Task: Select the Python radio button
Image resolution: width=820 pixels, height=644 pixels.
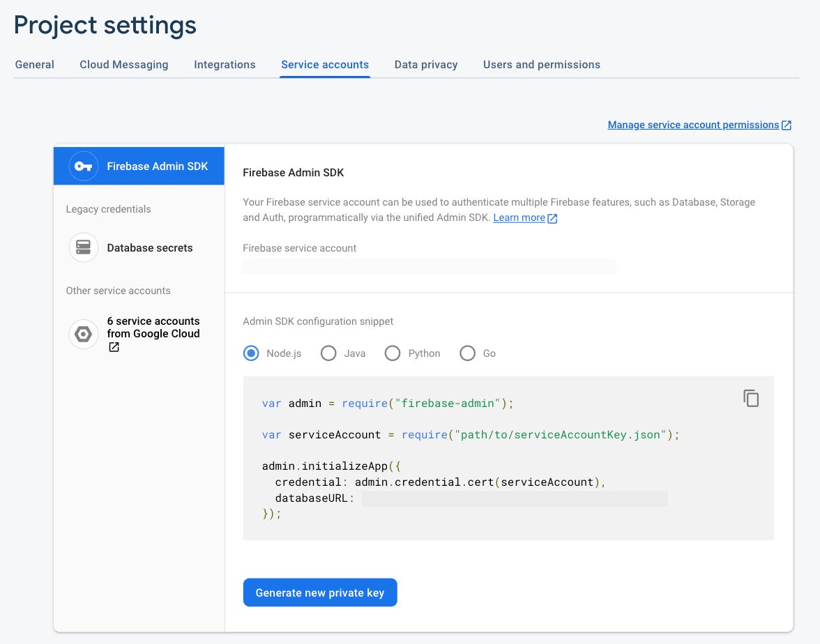Action: tap(392, 353)
